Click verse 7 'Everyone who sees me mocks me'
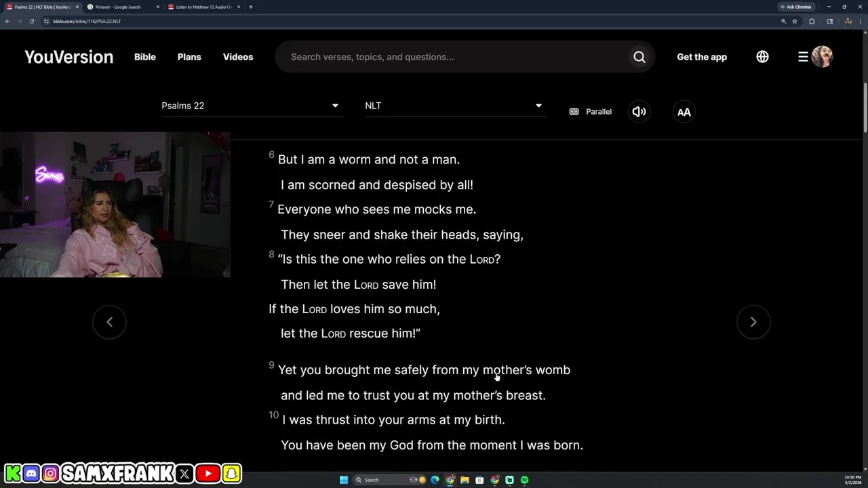The height and width of the screenshot is (488, 868). 377,209
